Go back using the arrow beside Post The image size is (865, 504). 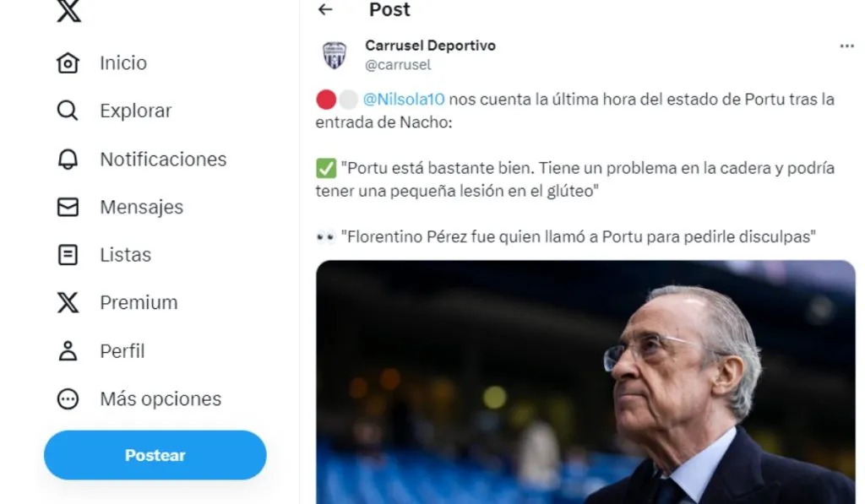pyautogui.click(x=325, y=9)
